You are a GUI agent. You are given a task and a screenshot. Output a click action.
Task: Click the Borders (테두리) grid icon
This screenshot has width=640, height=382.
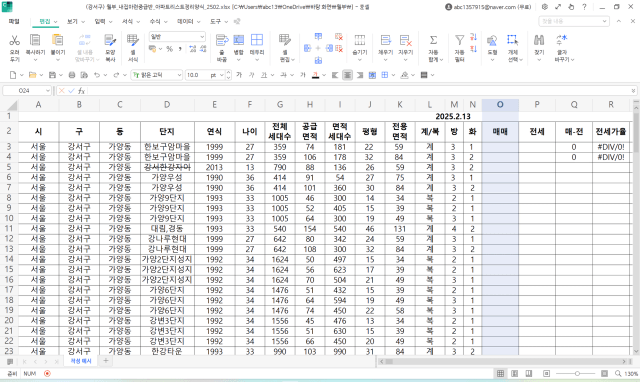point(257,40)
